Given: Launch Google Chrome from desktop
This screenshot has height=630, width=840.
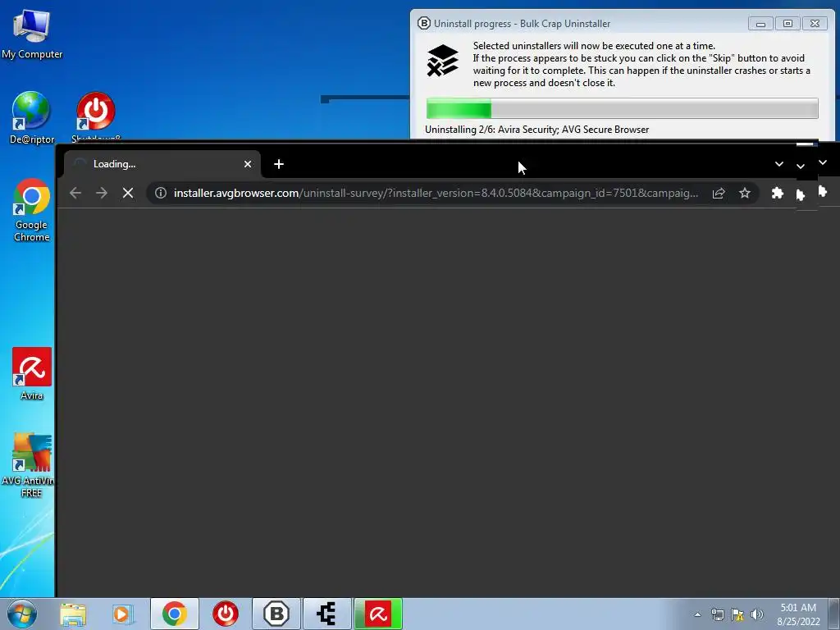Looking at the screenshot, I should [32, 209].
